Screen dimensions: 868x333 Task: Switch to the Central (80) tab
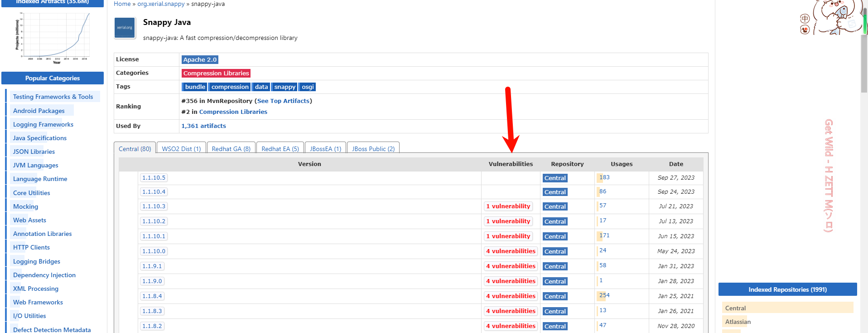tap(135, 148)
